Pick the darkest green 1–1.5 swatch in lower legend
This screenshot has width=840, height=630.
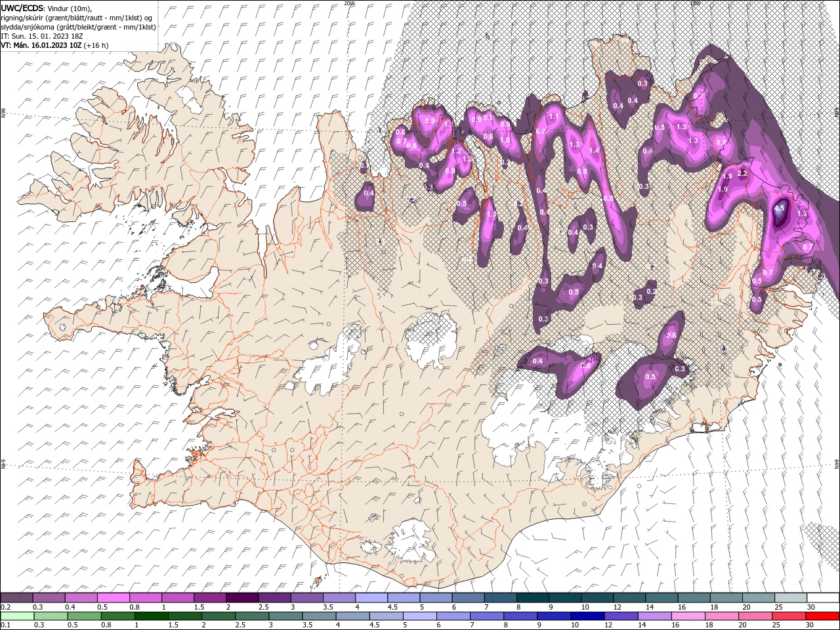(151, 616)
